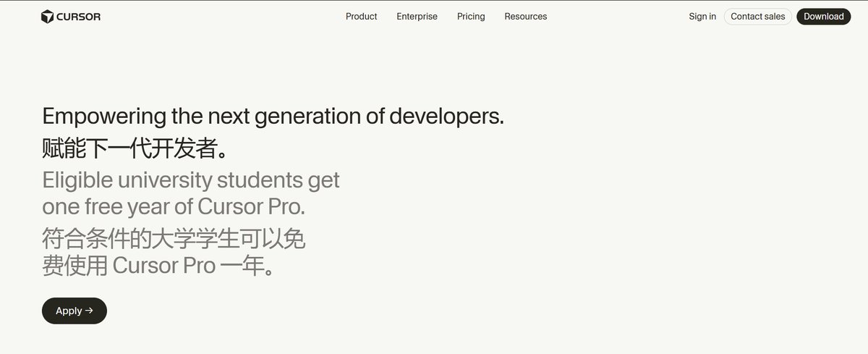The width and height of the screenshot is (868, 354).
Task: Click the text 'one free year of Cursor Pro.'
Action: 174,207
